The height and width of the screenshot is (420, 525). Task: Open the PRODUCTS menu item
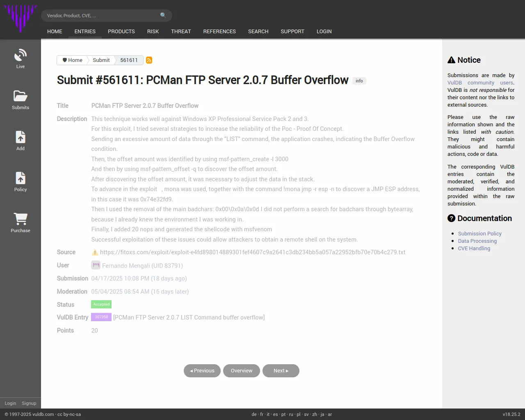click(x=121, y=32)
